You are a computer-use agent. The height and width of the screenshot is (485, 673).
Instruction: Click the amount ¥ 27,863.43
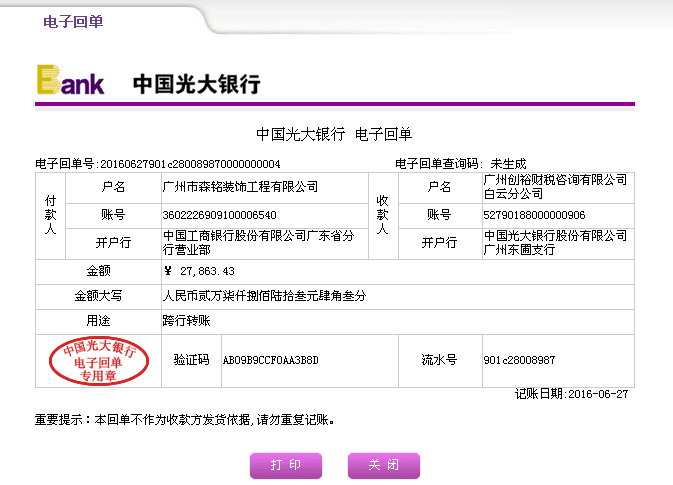[x=199, y=271]
